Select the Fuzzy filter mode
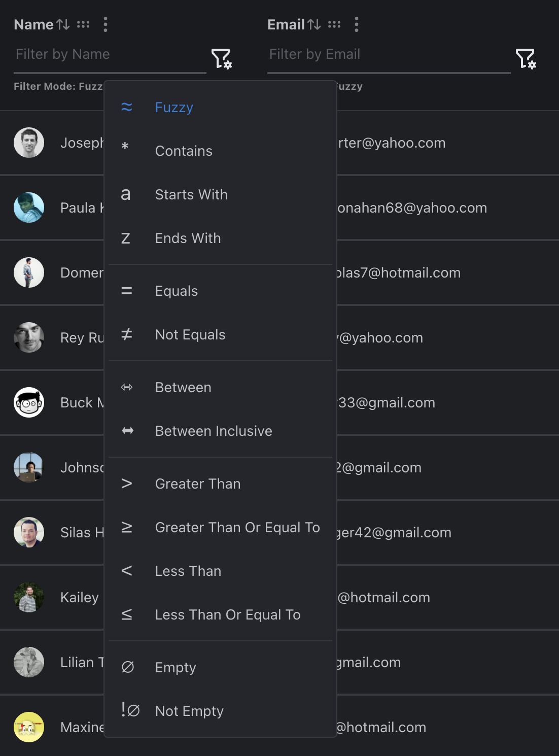The width and height of the screenshot is (559, 756). [x=174, y=108]
